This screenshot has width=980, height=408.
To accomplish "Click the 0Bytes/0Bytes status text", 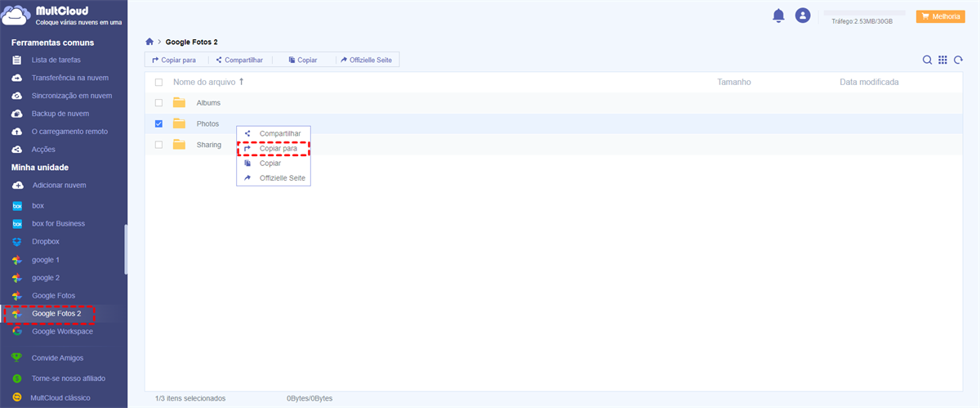I will (310, 399).
